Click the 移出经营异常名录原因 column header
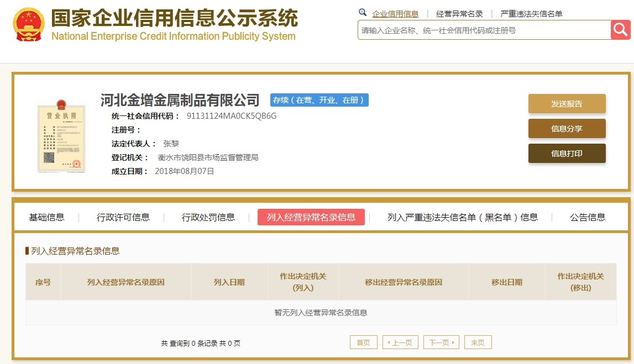The height and width of the screenshot is (364, 634). click(x=404, y=282)
